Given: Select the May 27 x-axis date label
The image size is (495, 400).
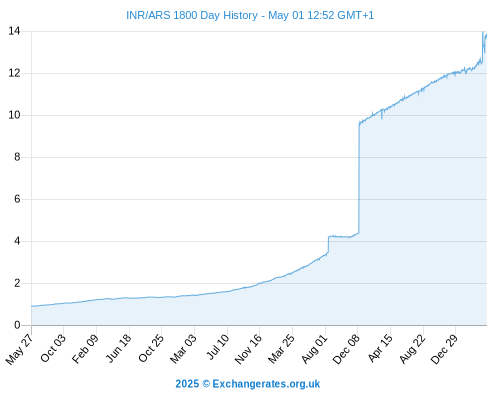Looking at the screenshot, I should coord(19,349).
